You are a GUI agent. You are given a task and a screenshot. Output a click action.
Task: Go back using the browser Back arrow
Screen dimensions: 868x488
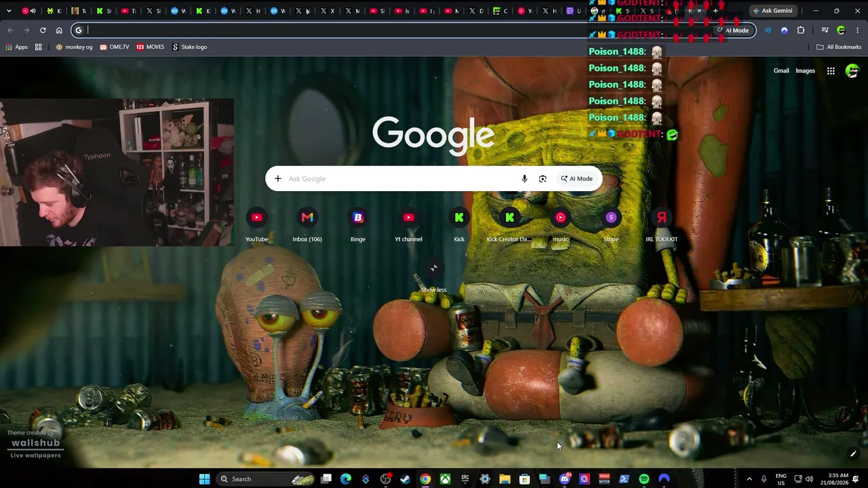10,30
